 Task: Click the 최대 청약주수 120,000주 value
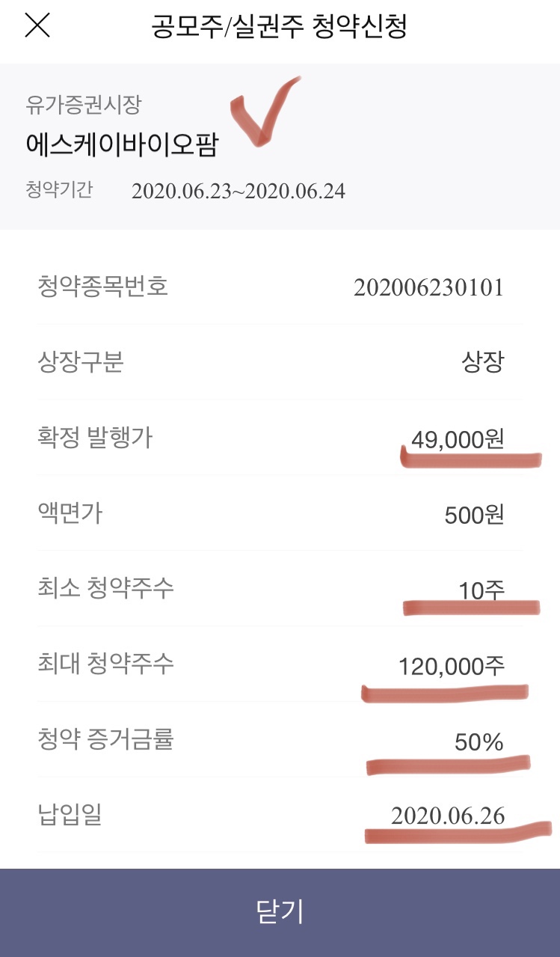click(452, 666)
